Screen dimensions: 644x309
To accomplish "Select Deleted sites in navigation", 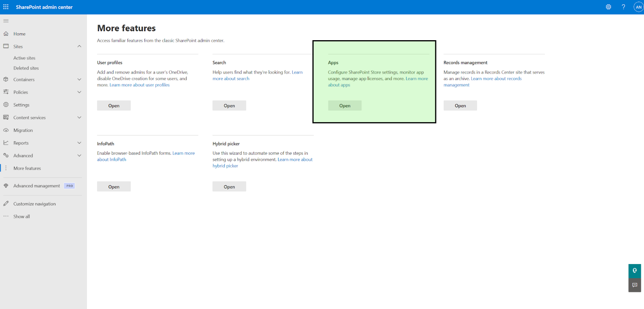I will [x=26, y=68].
